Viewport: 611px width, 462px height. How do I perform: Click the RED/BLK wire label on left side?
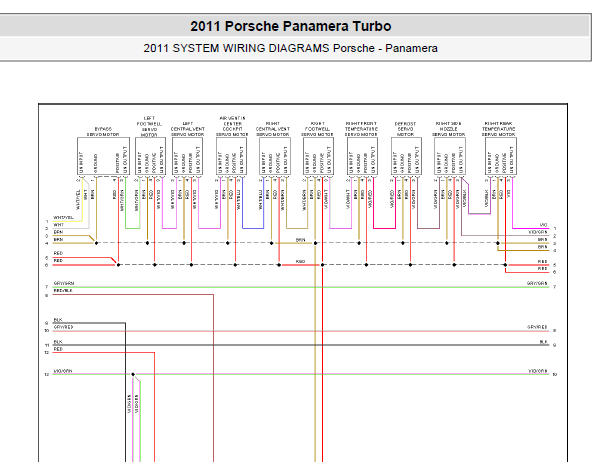(x=63, y=291)
